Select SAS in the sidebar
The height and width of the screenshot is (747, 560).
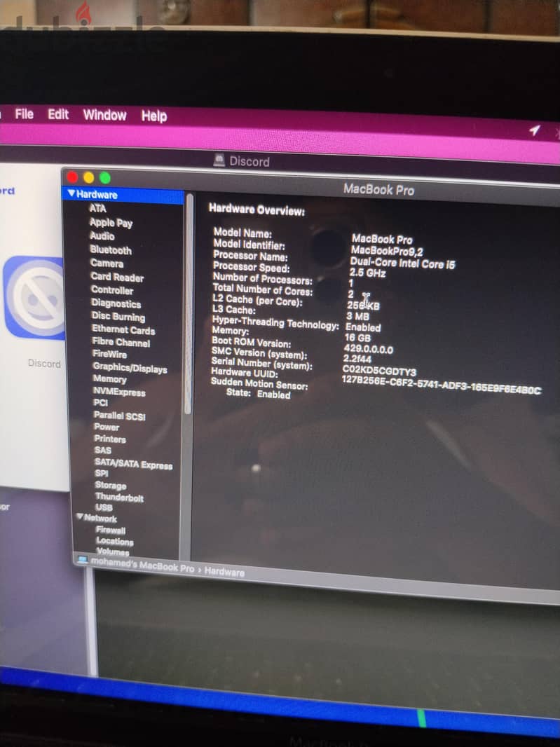pyautogui.click(x=103, y=450)
